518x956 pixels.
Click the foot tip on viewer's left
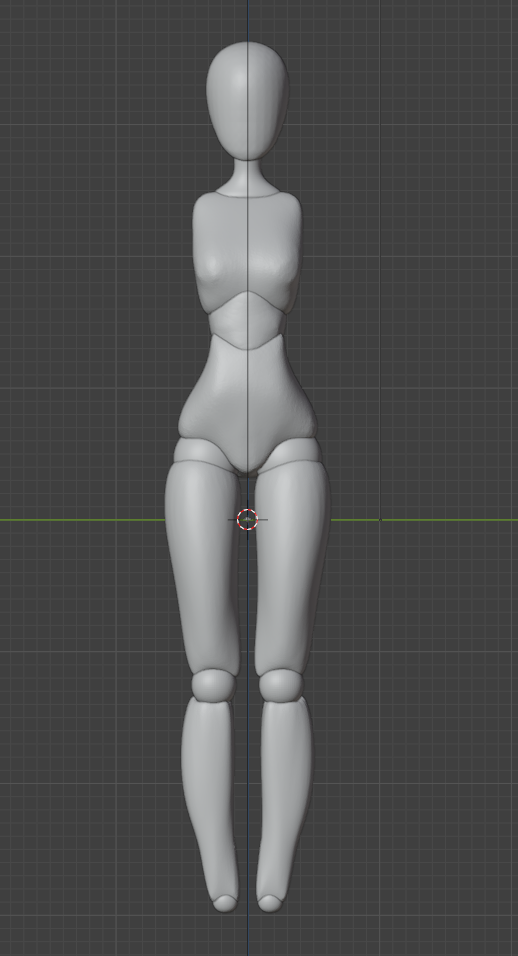[225, 903]
